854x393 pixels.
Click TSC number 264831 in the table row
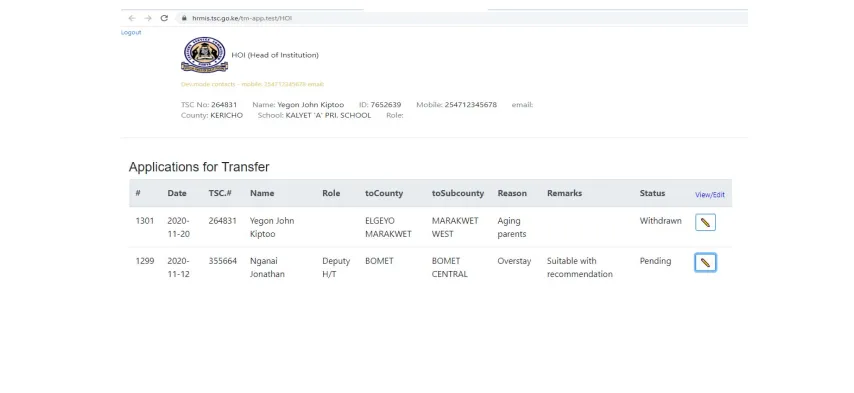[x=223, y=221]
